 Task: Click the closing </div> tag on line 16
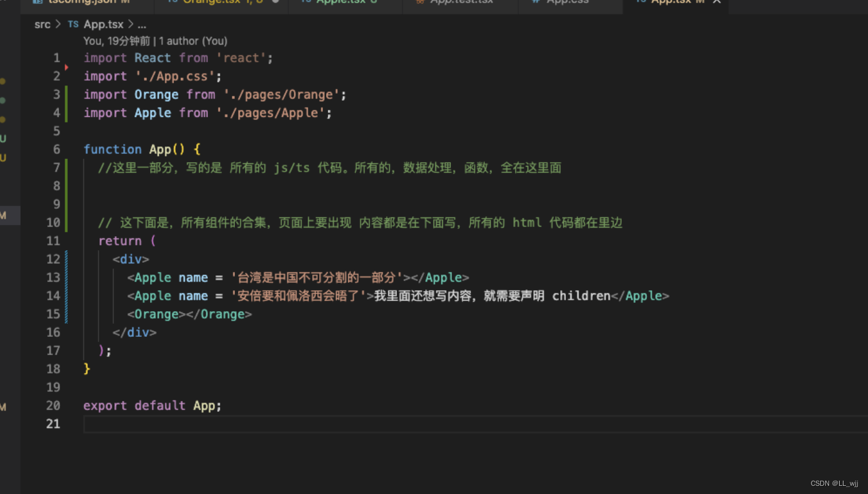point(134,332)
